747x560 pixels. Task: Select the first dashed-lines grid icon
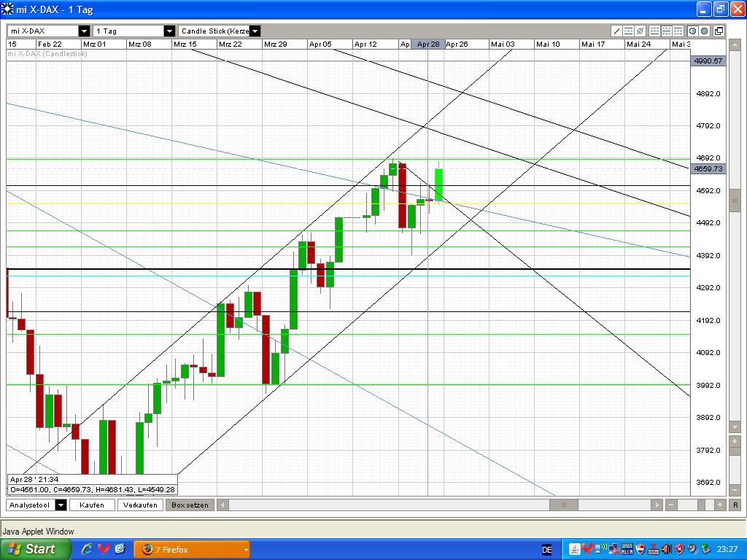click(x=656, y=31)
